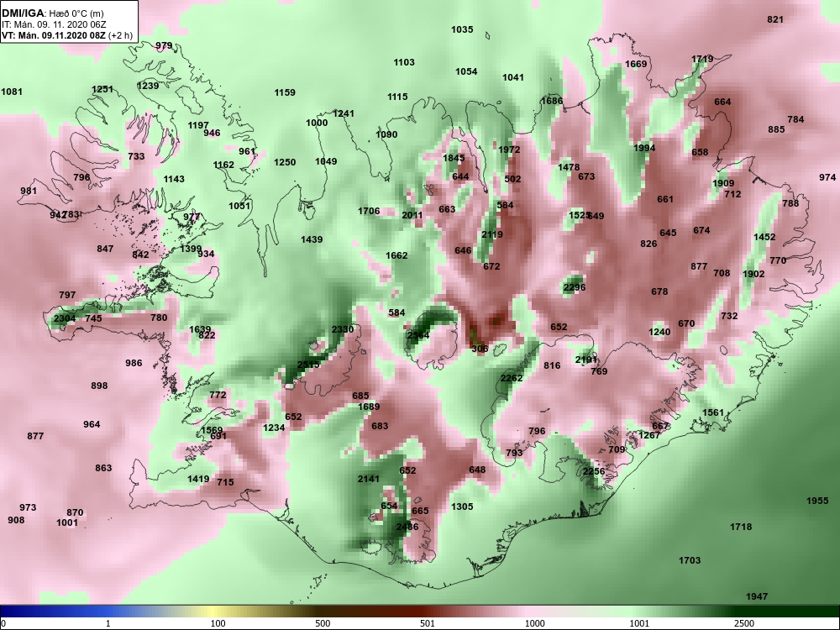Viewport: 840px width, 630px height.
Task: Click the map value 2564
Action: [417, 335]
